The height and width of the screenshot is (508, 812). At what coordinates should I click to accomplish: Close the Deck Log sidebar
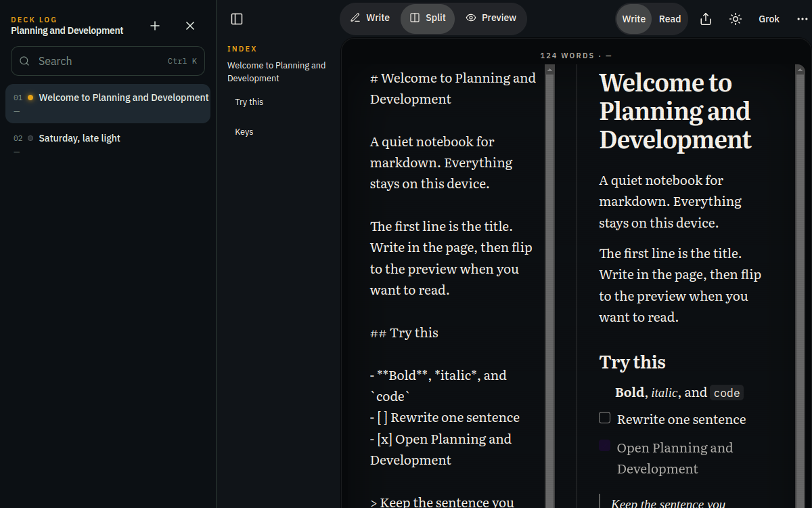pyautogui.click(x=190, y=26)
